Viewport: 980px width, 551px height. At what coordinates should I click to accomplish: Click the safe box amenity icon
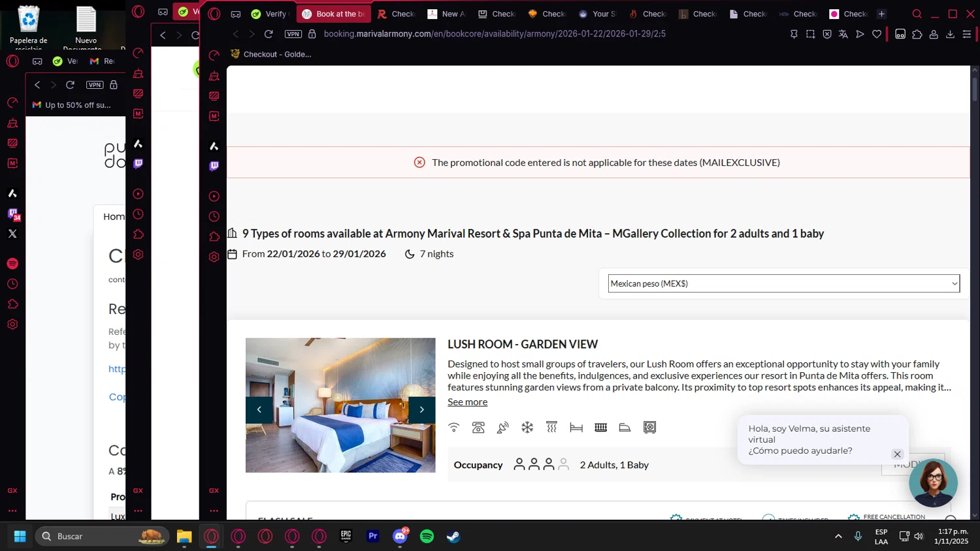point(649,428)
